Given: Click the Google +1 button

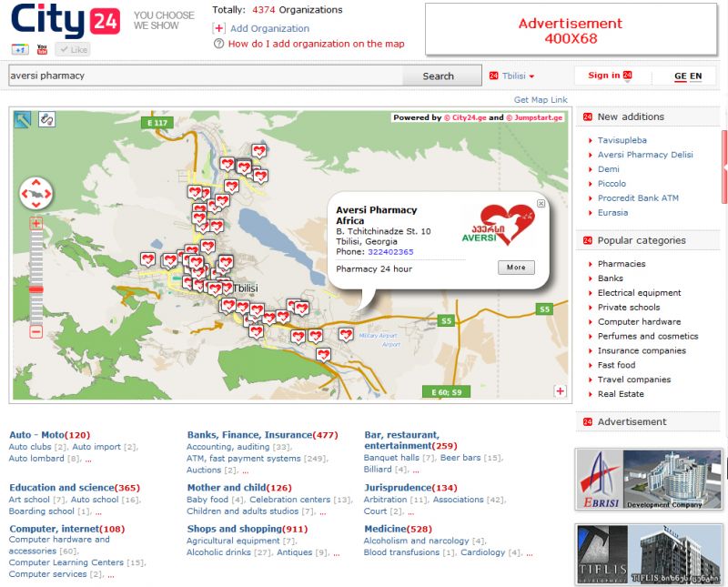Looking at the screenshot, I should pyautogui.click(x=20, y=49).
